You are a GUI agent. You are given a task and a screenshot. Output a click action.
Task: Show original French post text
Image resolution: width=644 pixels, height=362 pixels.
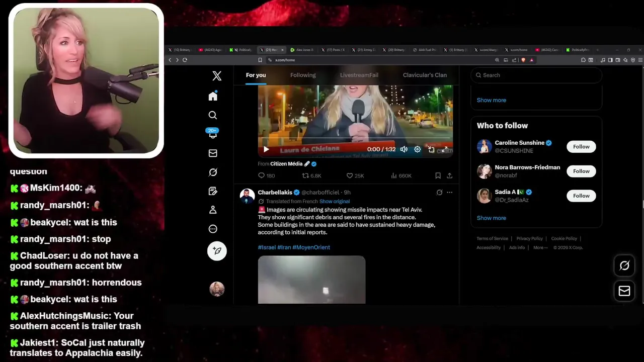335,201
